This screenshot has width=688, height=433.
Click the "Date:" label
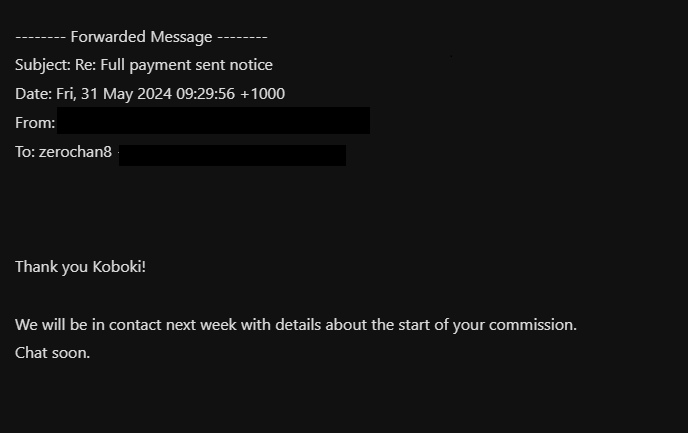[32, 94]
